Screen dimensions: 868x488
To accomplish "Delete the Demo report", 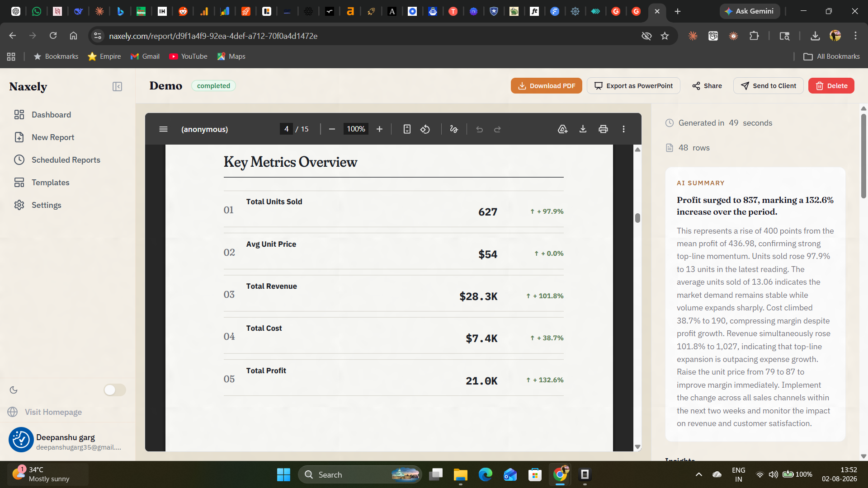I will [x=831, y=86].
